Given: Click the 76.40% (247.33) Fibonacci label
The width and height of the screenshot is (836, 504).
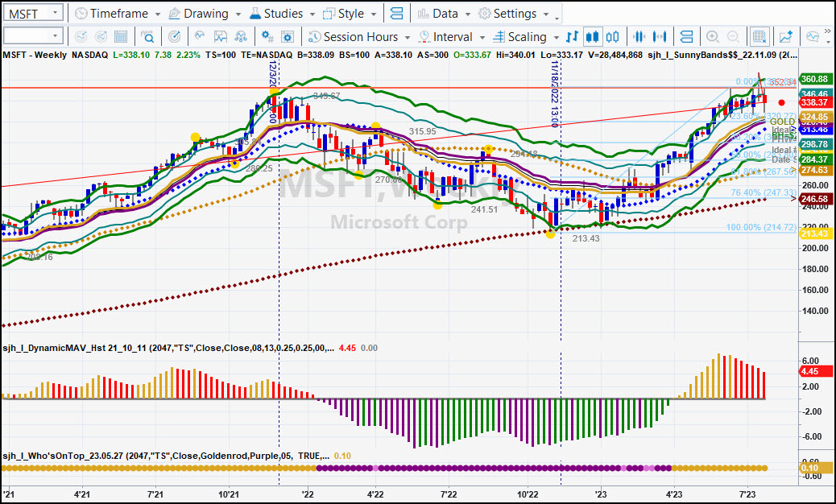Looking at the screenshot, I should [764, 192].
